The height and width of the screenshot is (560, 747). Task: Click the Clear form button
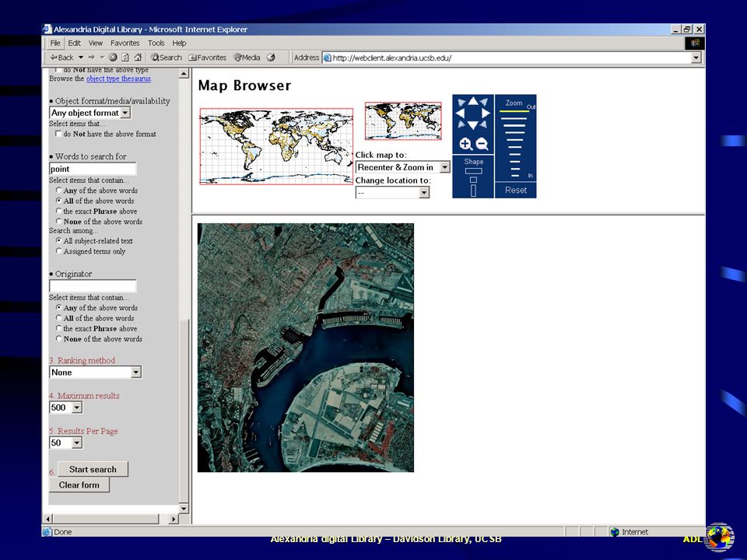tap(79, 485)
